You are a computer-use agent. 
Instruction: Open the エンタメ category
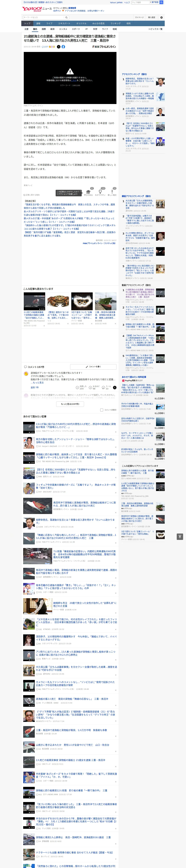63,29
